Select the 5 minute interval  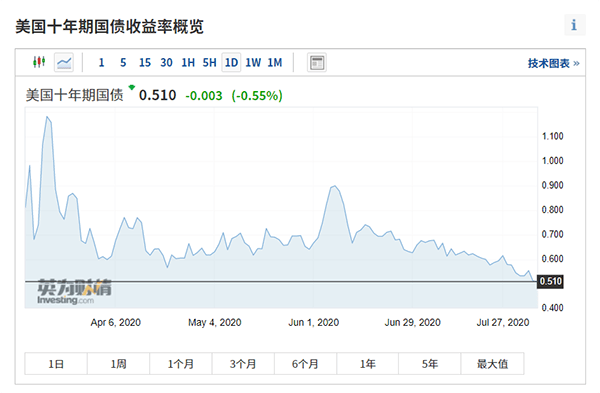point(123,62)
